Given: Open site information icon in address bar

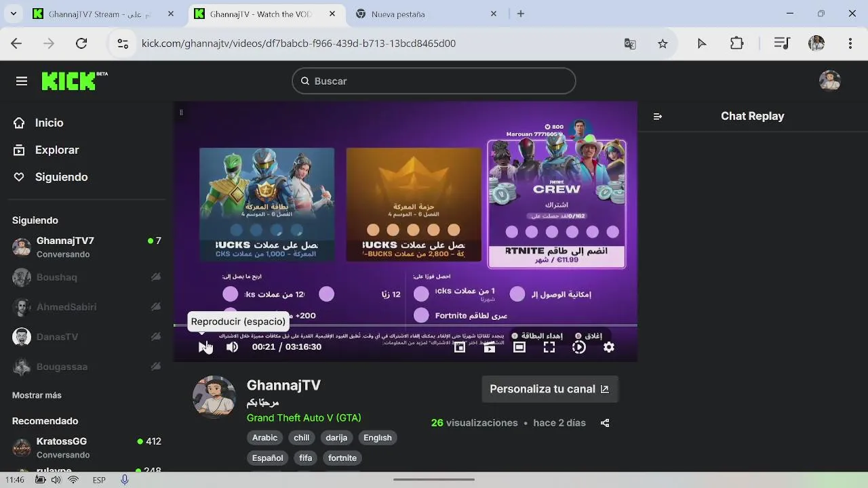Looking at the screenshot, I should [123, 43].
